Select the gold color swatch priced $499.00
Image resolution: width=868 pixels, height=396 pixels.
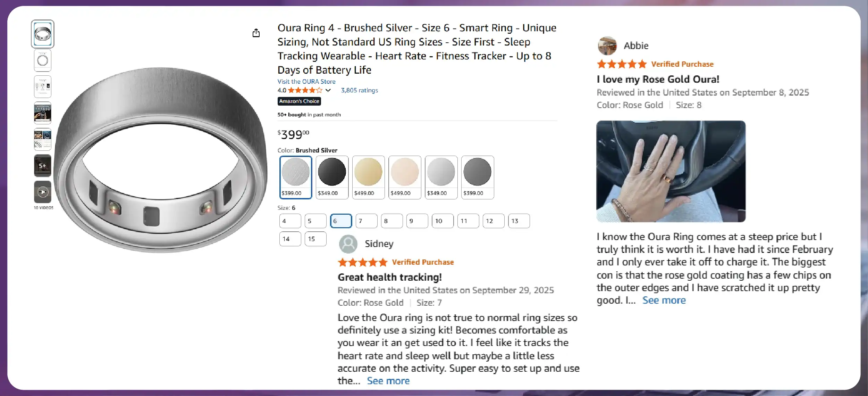tap(368, 177)
